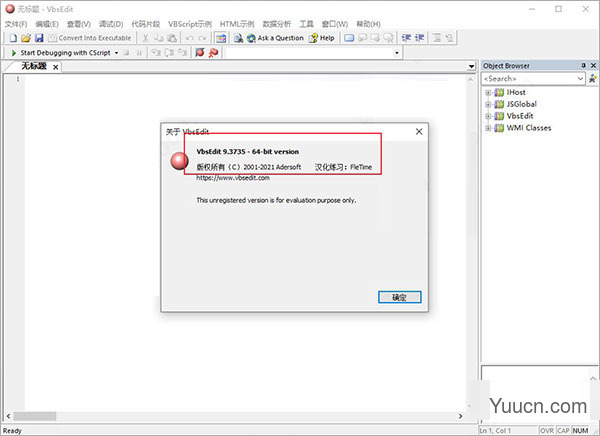Click the Step Over debug icon
Screen dimensions: 600x436
(169, 52)
